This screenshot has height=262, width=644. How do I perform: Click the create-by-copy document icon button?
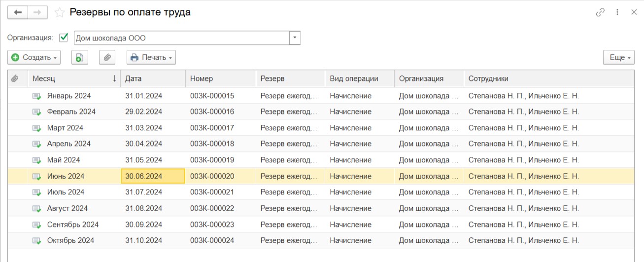79,58
